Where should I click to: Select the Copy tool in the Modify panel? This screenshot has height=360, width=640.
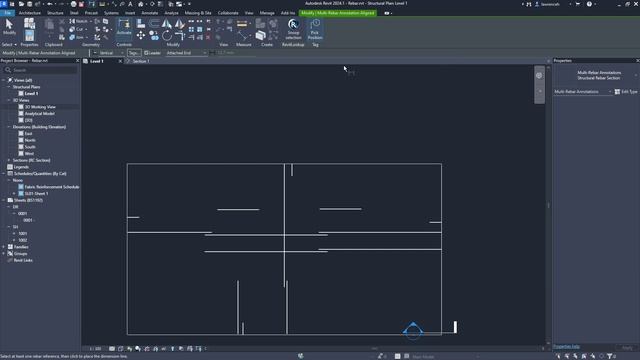tap(154, 36)
